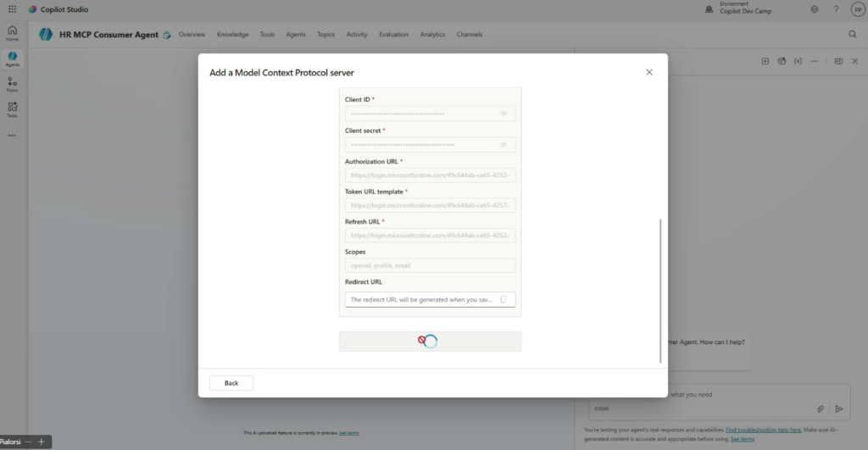Click the agent status badge beside the title
868x450 pixels.
(167, 35)
